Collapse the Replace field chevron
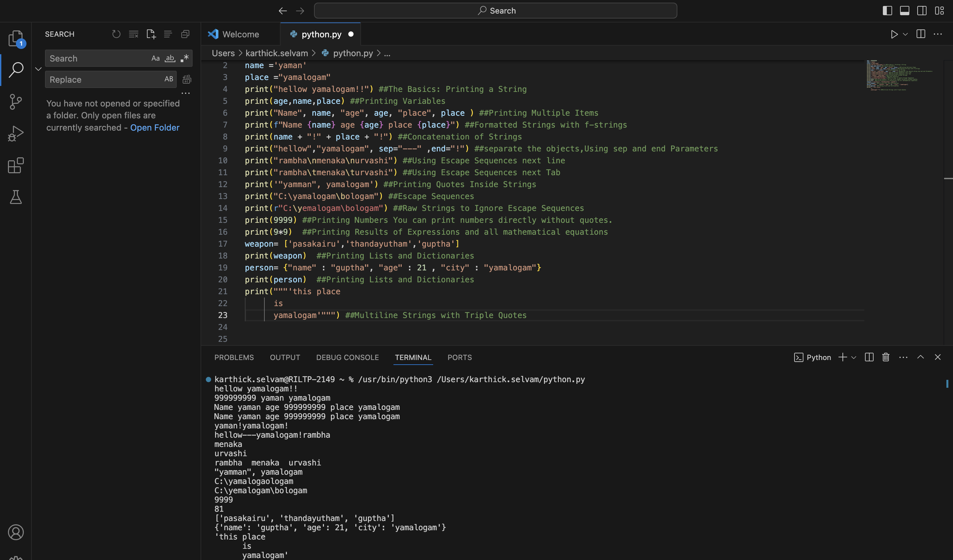 (38, 69)
